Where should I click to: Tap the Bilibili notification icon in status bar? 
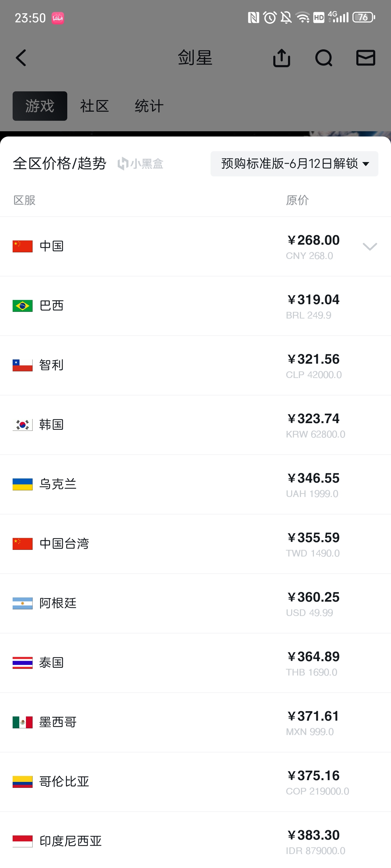point(58,18)
